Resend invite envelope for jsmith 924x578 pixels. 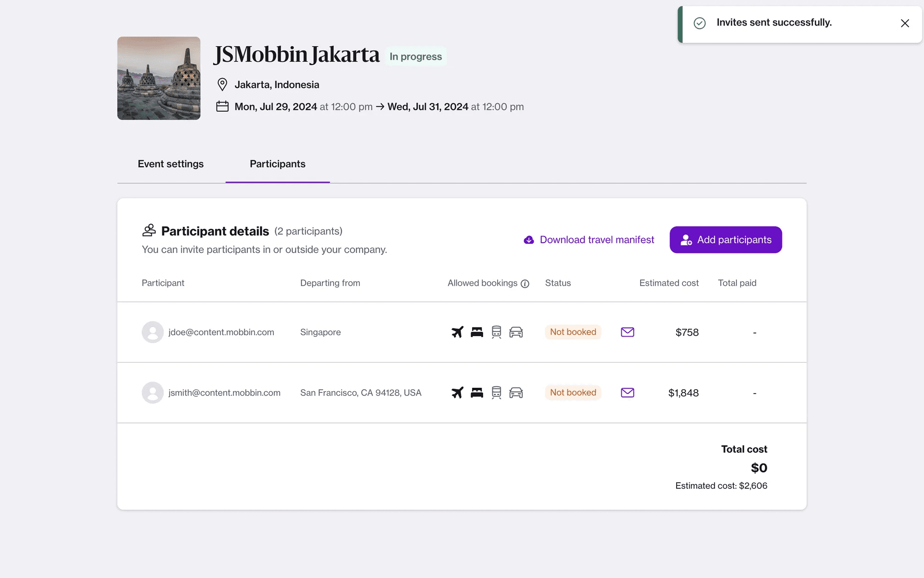pos(628,393)
